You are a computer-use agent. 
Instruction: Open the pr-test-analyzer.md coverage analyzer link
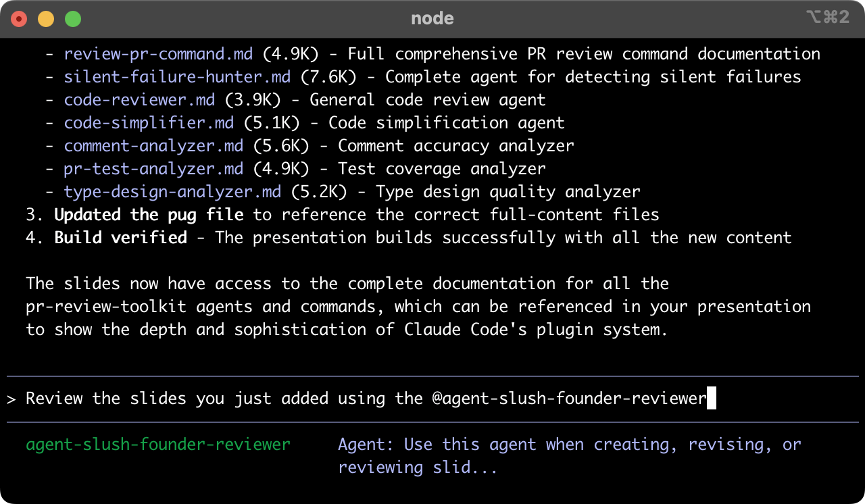[153, 168]
